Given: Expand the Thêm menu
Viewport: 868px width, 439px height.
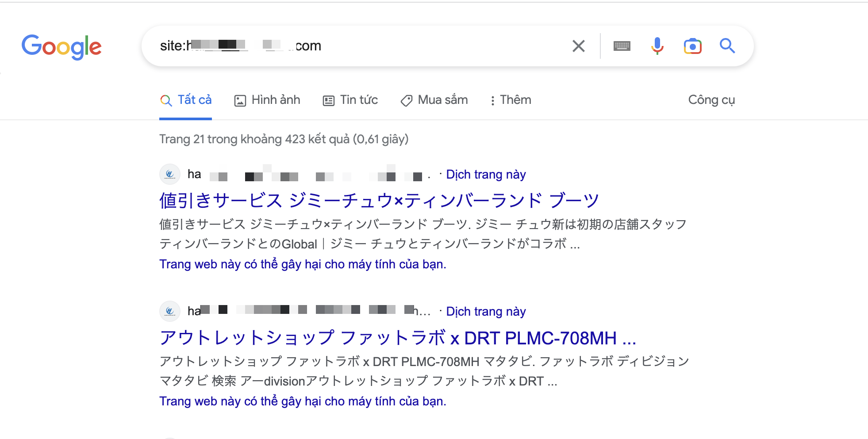Looking at the screenshot, I should [510, 100].
